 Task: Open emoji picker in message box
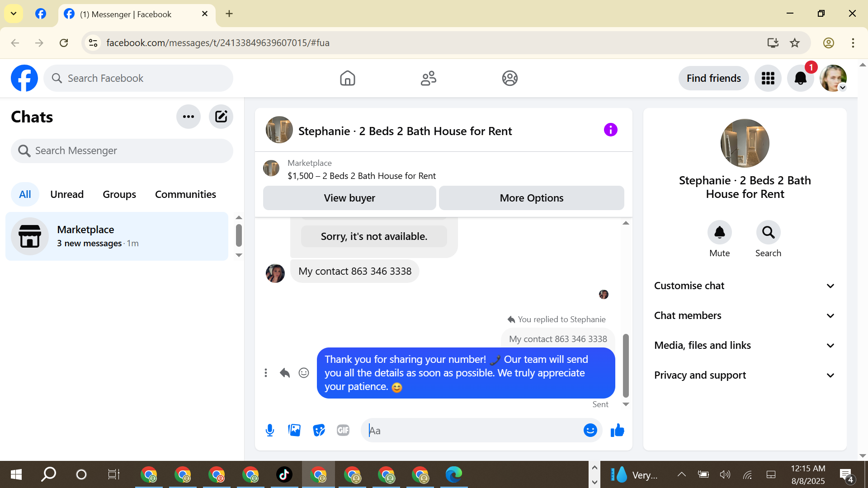click(x=590, y=430)
